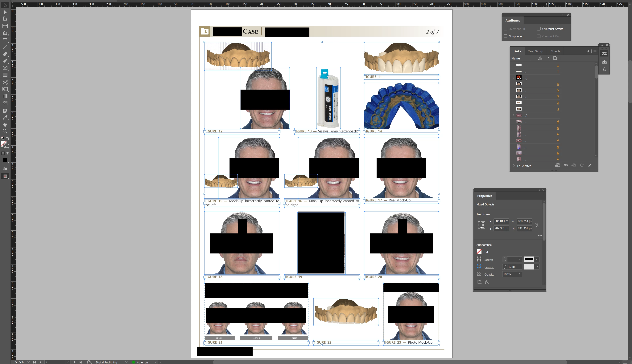This screenshot has height=364, width=632.
Task: Select the Type tool
Action: pos(5,40)
